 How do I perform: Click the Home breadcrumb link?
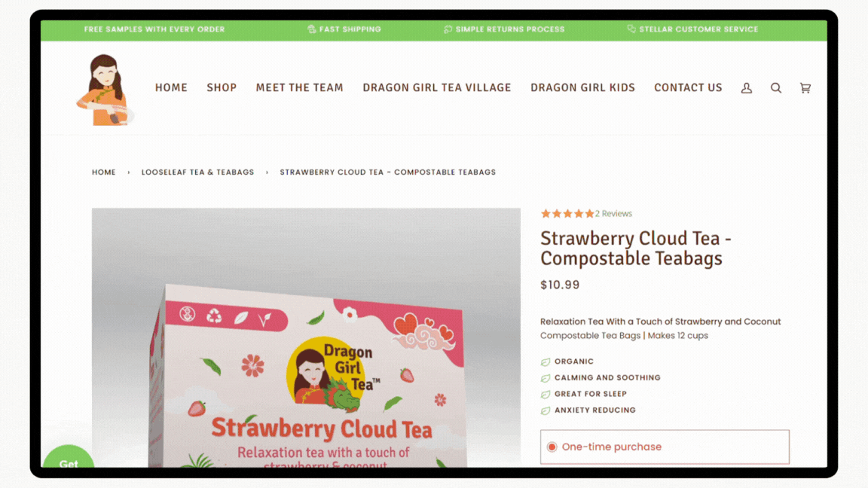click(x=104, y=172)
